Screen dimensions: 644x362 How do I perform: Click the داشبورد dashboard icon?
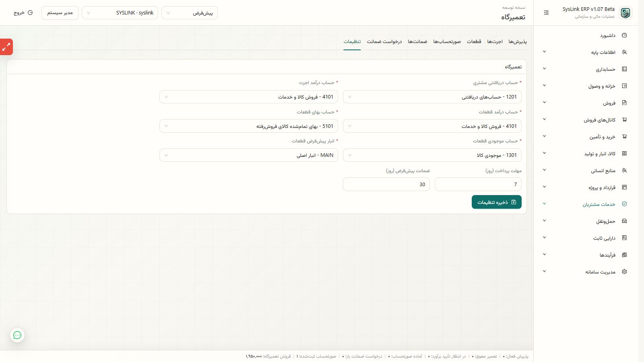point(624,35)
